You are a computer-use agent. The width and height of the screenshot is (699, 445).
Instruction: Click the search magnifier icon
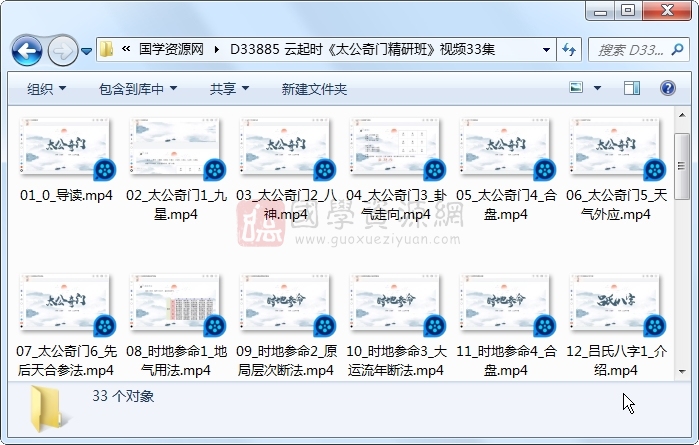coord(677,49)
